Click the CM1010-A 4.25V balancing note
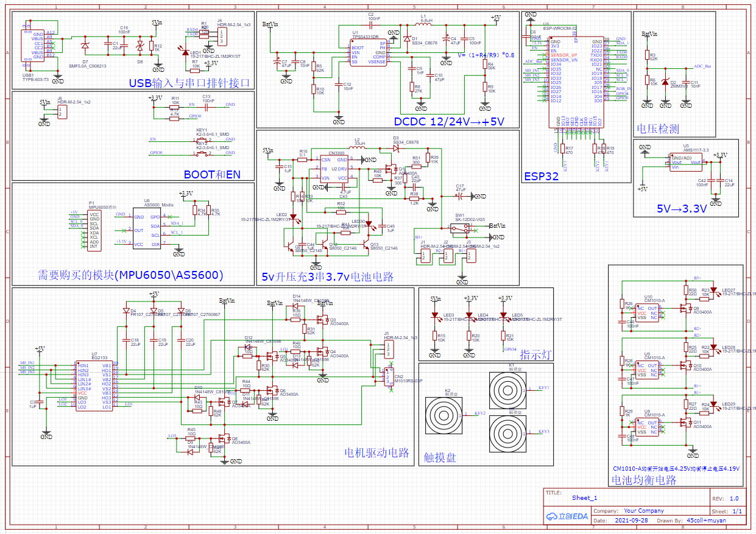 pos(676,469)
